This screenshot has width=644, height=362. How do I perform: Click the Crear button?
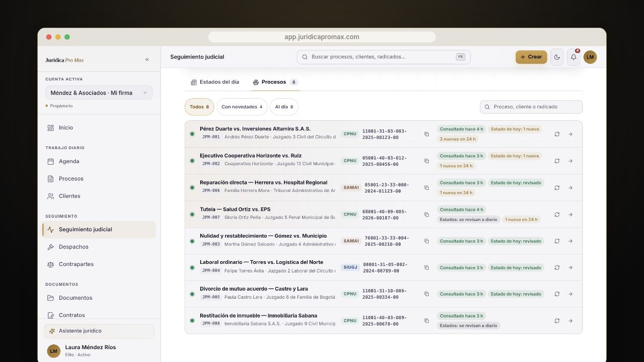click(x=531, y=57)
